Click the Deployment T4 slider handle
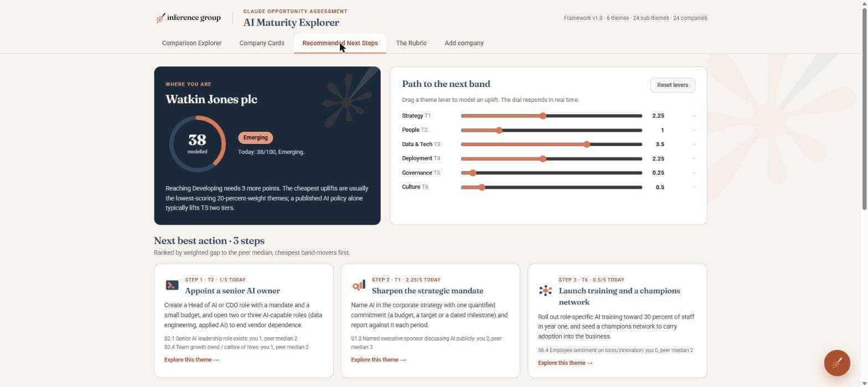 pos(543,159)
